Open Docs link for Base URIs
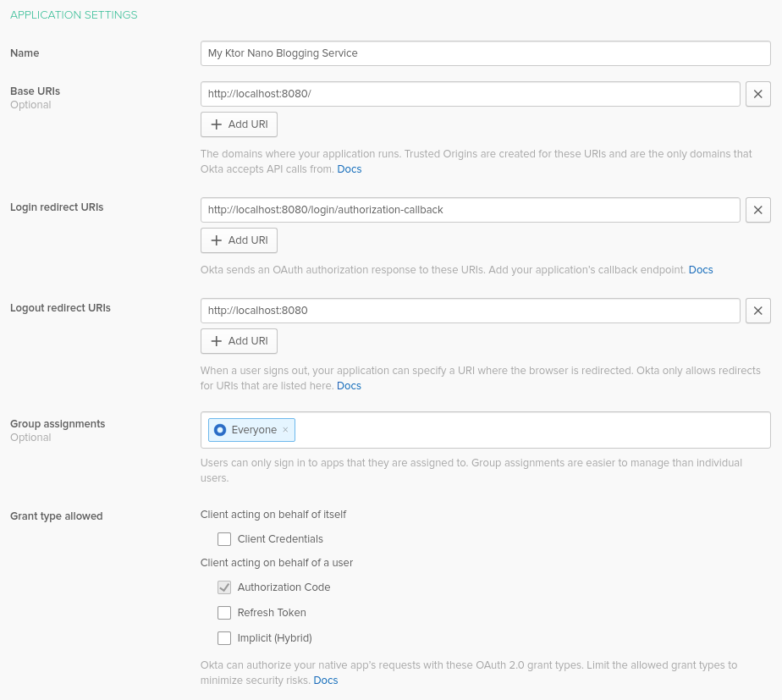This screenshot has height=700, width=782. point(349,169)
